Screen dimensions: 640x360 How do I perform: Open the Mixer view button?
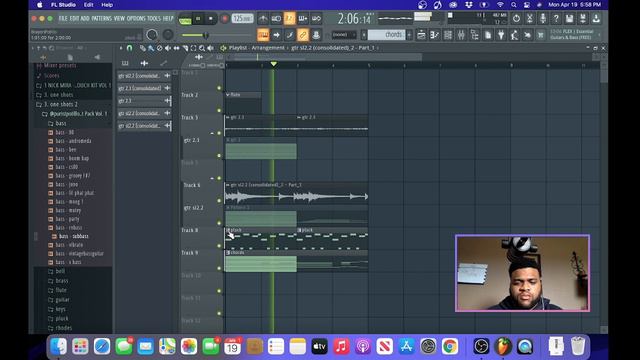point(461,35)
